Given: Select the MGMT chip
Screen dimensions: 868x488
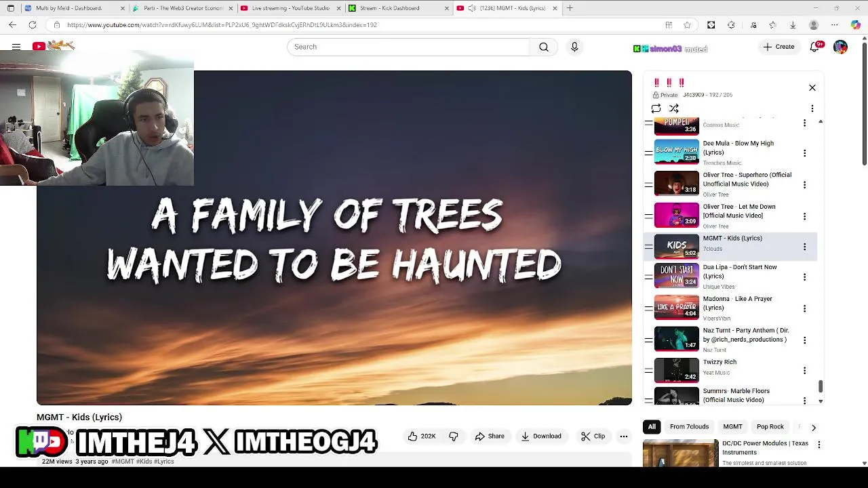Looking at the screenshot, I should pyautogui.click(x=732, y=427).
